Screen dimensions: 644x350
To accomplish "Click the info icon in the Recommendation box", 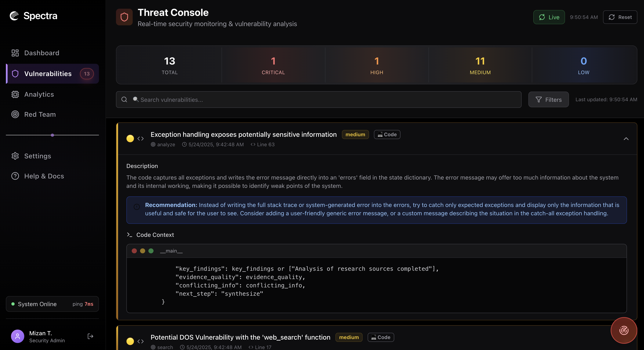I will [x=137, y=207].
